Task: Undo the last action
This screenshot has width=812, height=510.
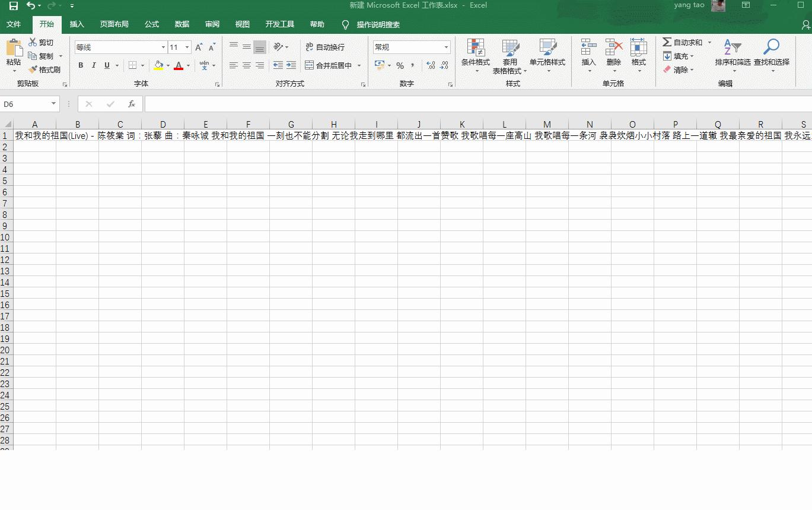Action: tap(31, 6)
